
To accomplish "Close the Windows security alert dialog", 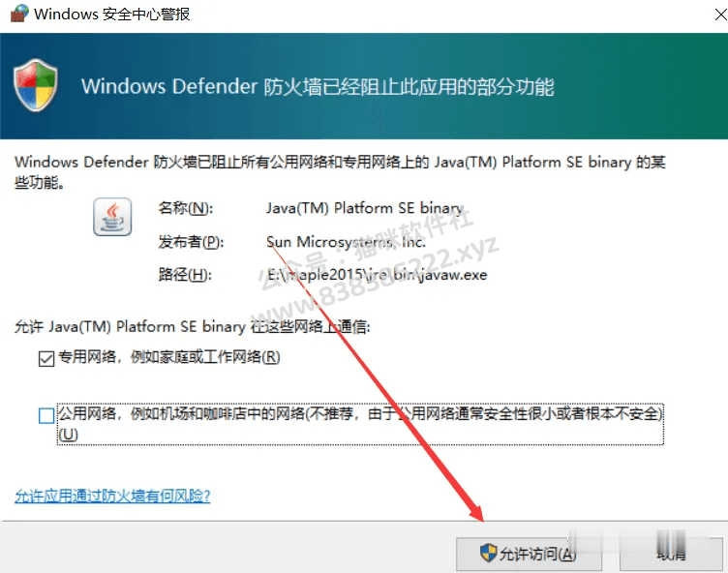I will 720,15.
